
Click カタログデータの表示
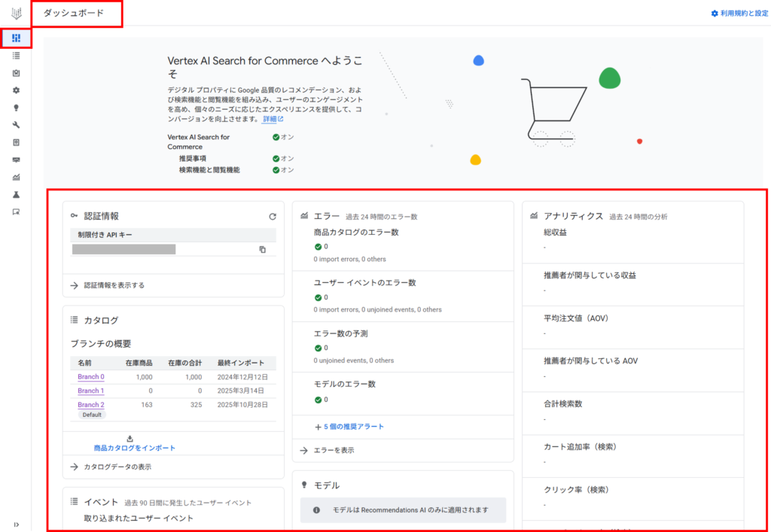pyautogui.click(x=117, y=467)
